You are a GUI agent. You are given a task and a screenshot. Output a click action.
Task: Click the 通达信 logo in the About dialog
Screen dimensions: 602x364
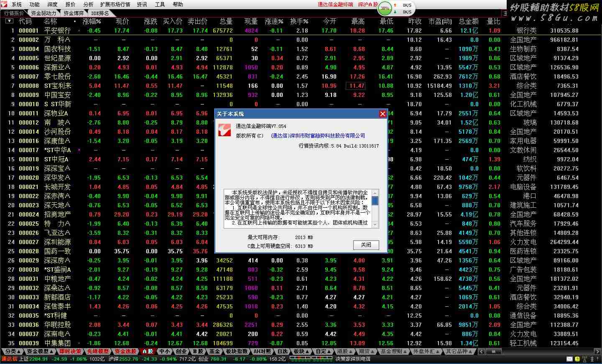tap(224, 130)
